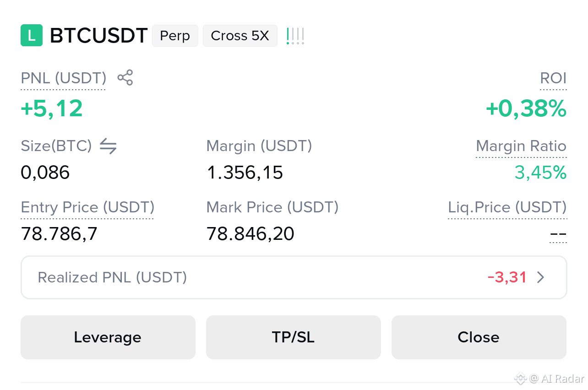Click the ADL indicator bars icon
The width and height of the screenshot is (588, 390).
pyautogui.click(x=295, y=36)
